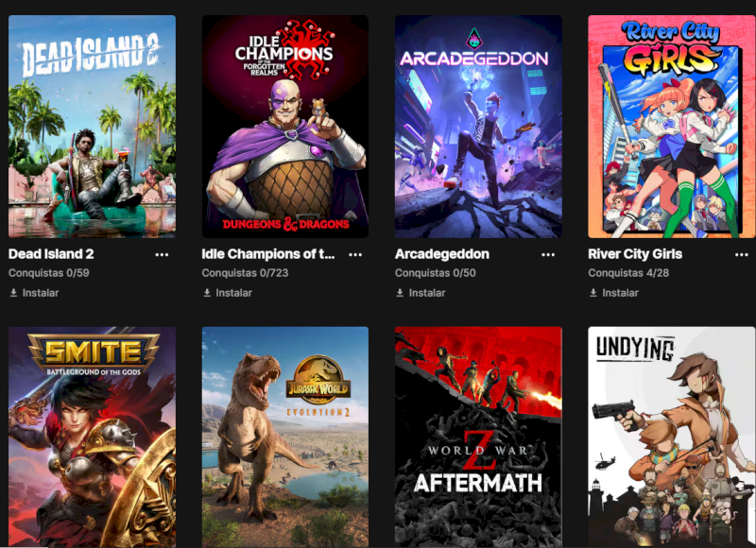Click download icon under River City Girls
This screenshot has width=756, height=548.
(593, 293)
